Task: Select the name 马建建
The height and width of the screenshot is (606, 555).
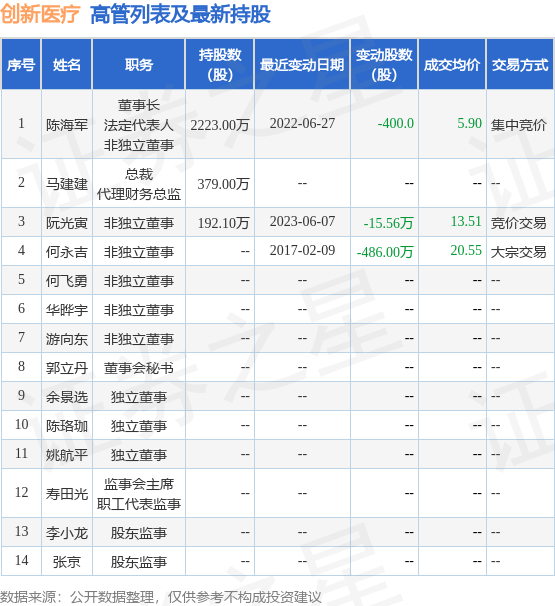Action: 66,184
